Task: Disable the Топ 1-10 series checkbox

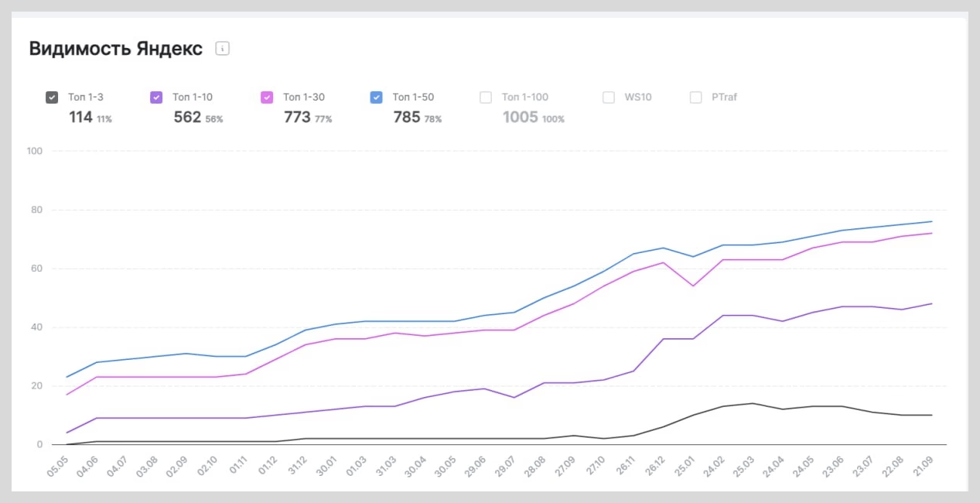Action: 156,98
